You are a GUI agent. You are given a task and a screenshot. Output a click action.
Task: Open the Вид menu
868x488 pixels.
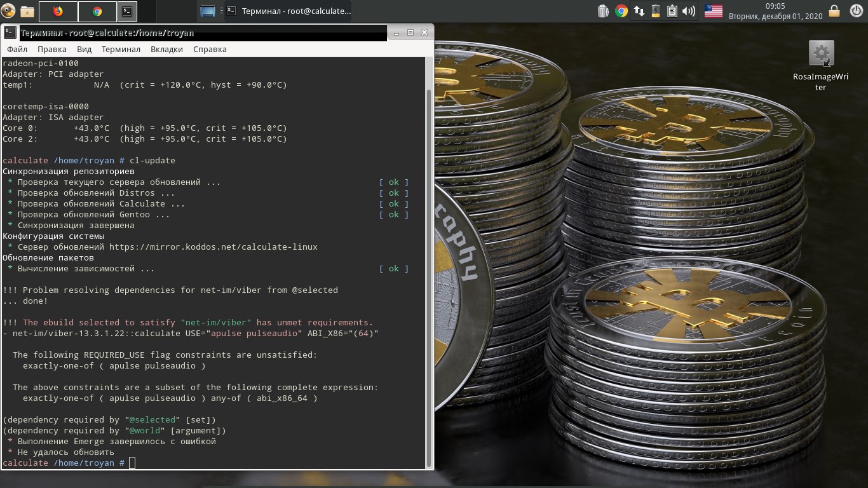[85, 49]
